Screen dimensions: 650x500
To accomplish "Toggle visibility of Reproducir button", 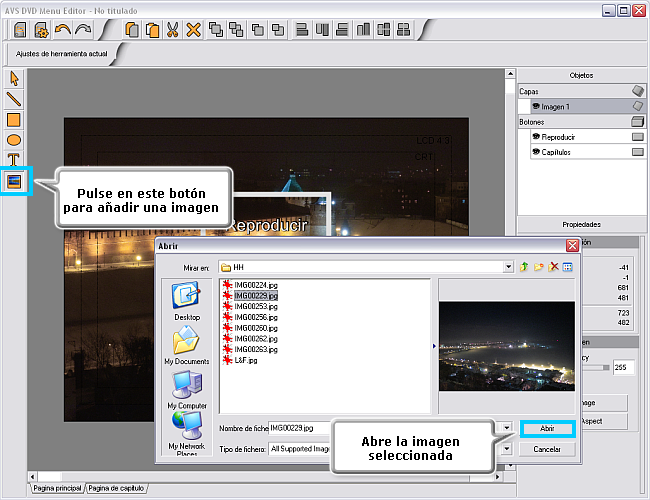I will 536,136.
